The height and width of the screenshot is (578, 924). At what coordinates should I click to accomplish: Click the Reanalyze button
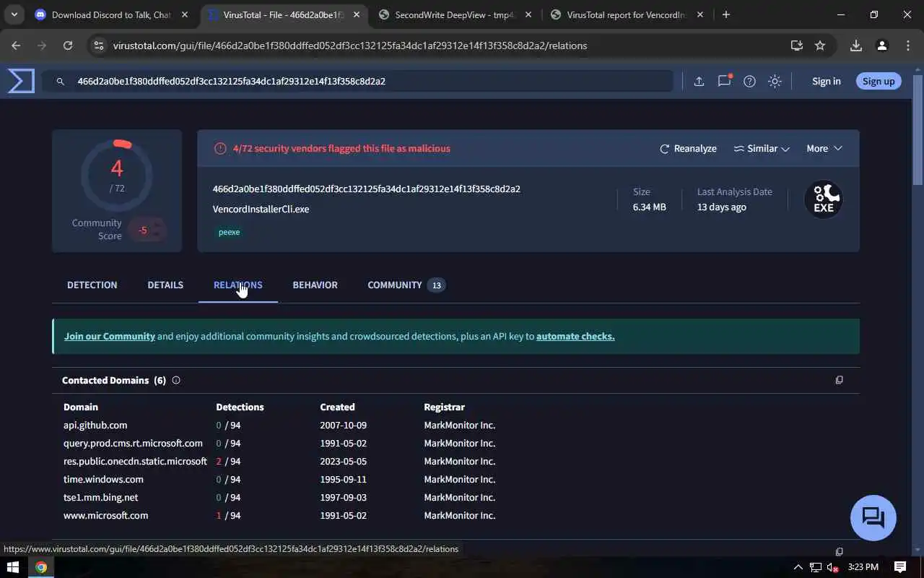(x=688, y=148)
